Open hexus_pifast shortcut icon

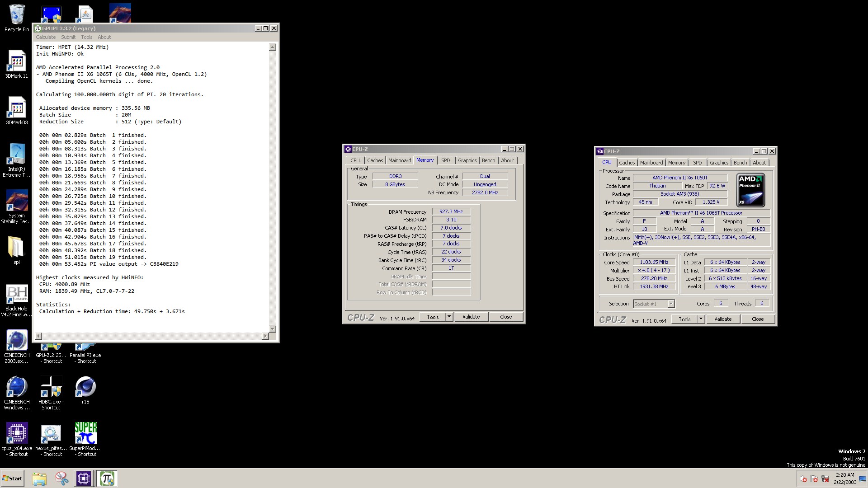coord(51,440)
